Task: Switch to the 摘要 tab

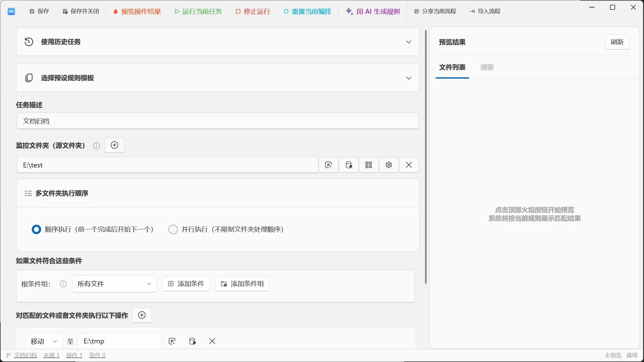Action: tap(487, 67)
